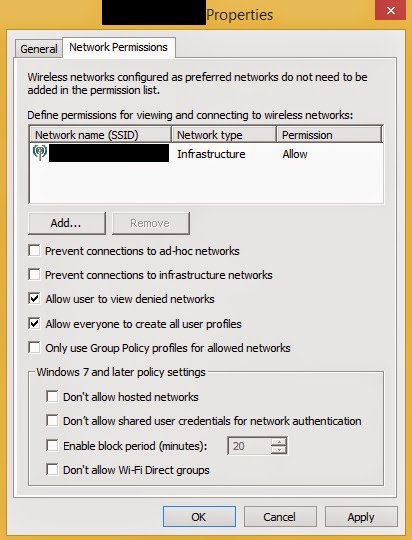
Task: Click the block period down arrow
Action: pos(279,450)
